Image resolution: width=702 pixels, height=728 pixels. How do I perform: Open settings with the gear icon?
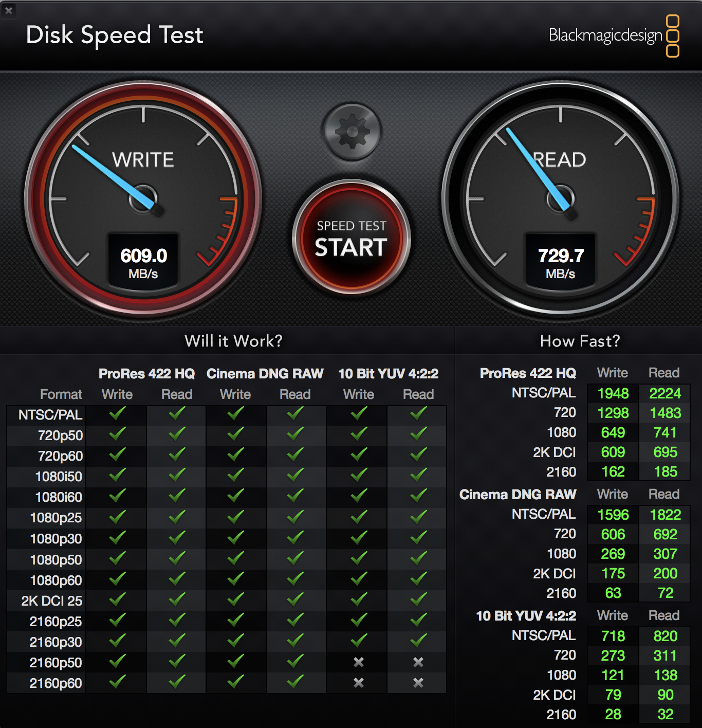point(352,132)
